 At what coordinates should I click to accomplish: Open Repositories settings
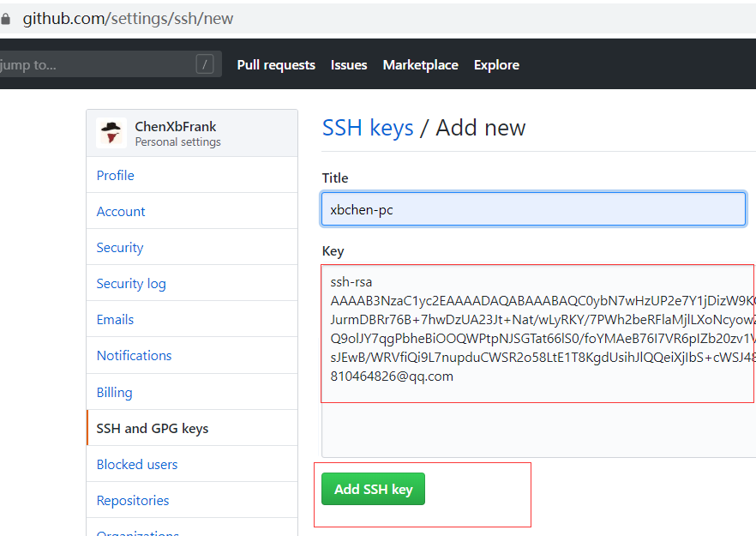coord(192,500)
